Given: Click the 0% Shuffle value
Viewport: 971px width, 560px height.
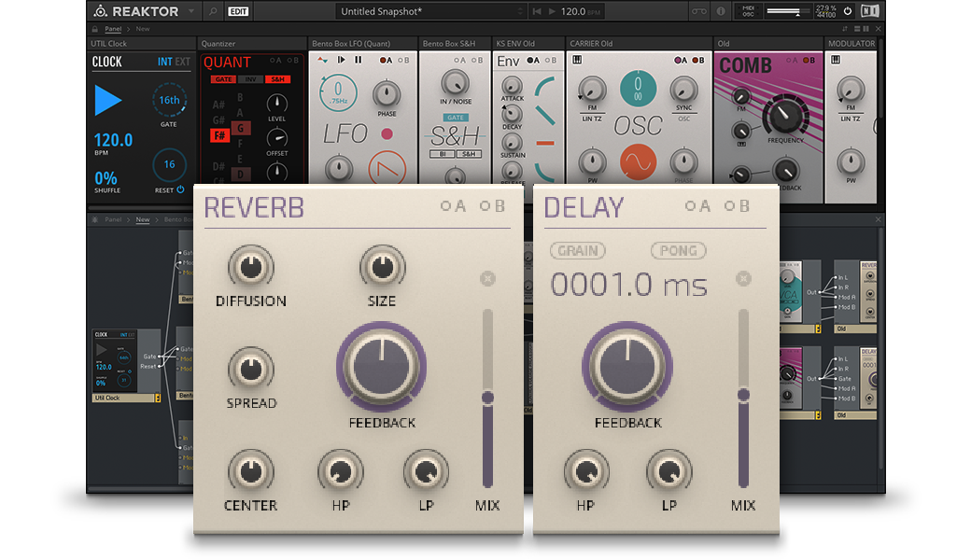Looking at the screenshot, I should pyautogui.click(x=106, y=179).
